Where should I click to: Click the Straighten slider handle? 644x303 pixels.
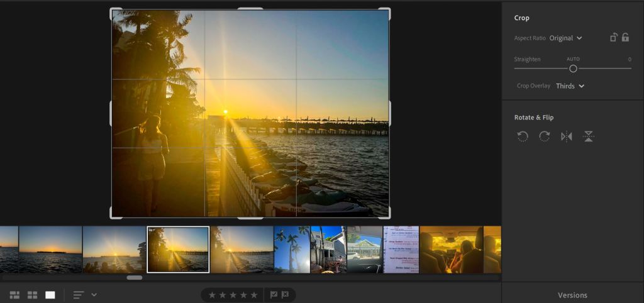coord(573,69)
